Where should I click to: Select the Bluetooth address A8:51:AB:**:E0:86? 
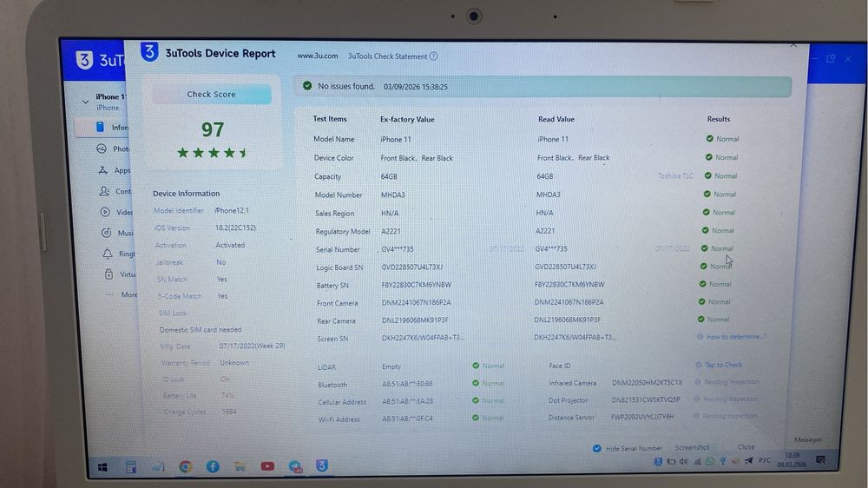(407, 383)
